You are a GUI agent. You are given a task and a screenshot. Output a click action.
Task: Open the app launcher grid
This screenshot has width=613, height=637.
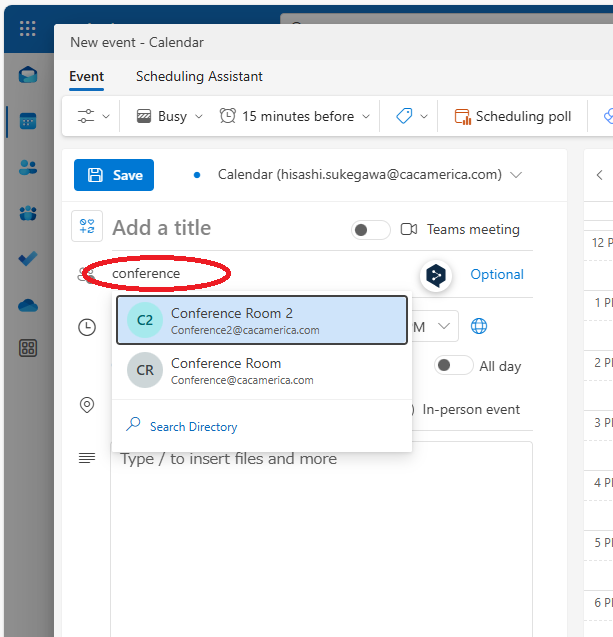tap(27, 28)
